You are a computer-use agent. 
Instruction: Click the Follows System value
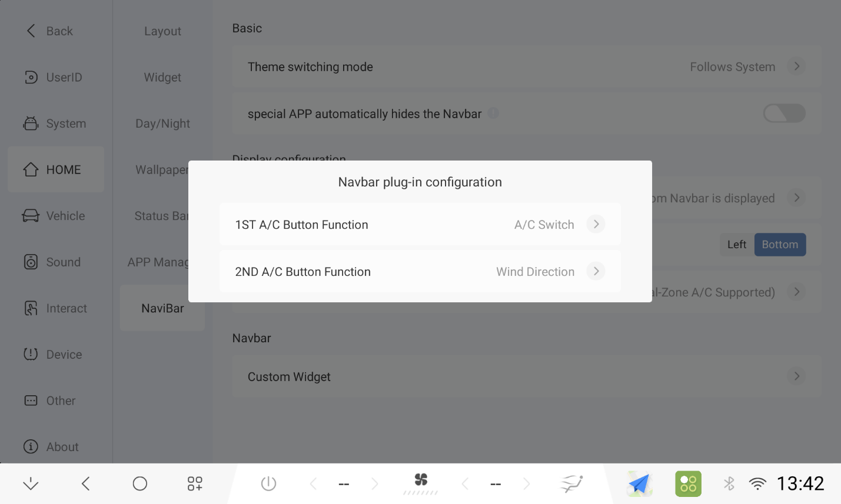pos(732,67)
